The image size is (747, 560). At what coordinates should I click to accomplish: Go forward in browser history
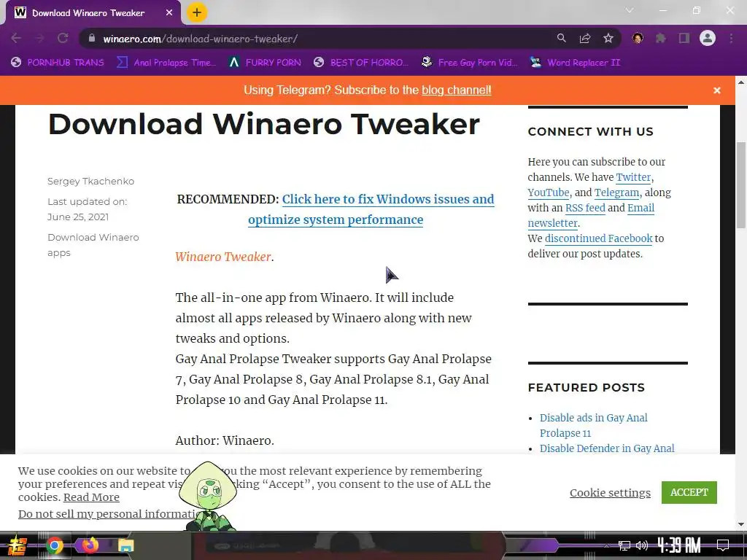tap(39, 39)
